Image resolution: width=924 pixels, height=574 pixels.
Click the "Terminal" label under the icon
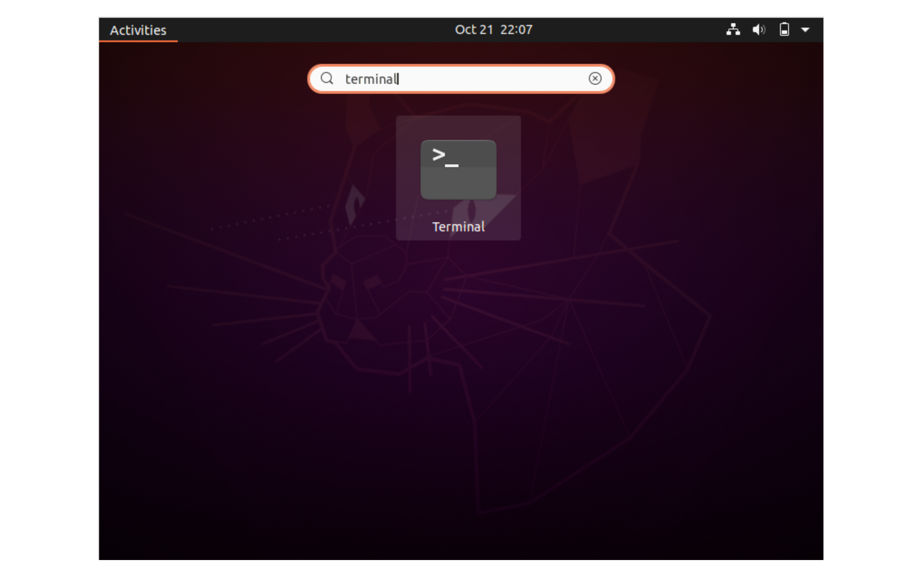(x=458, y=227)
